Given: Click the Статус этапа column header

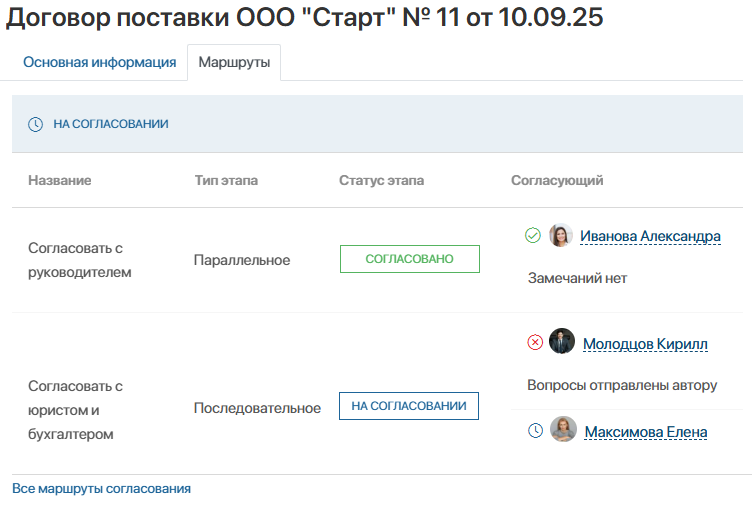Looking at the screenshot, I should (381, 180).
